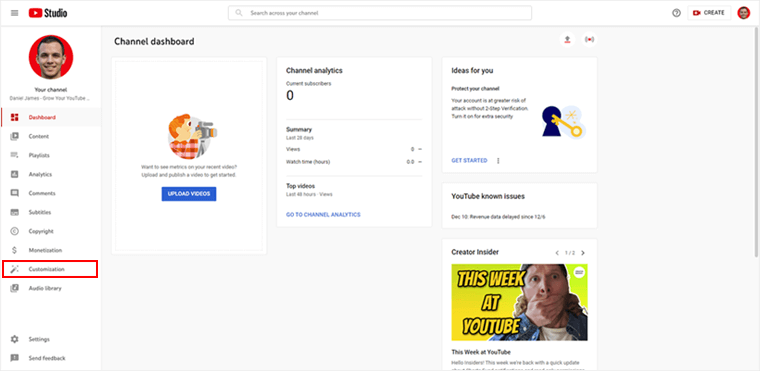Open the This Week at YouTube thumbnail
The height and width of the screenshot is (371, 760).
click(519, 302)
